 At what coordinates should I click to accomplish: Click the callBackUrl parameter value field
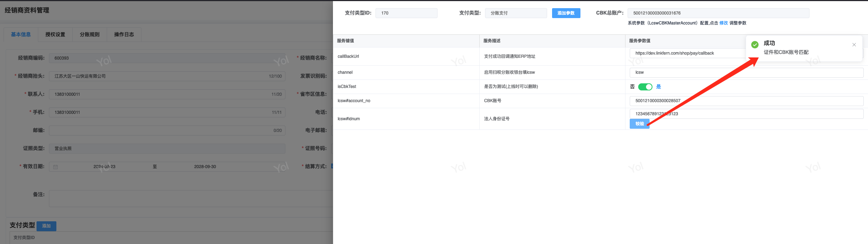point(687,53)
